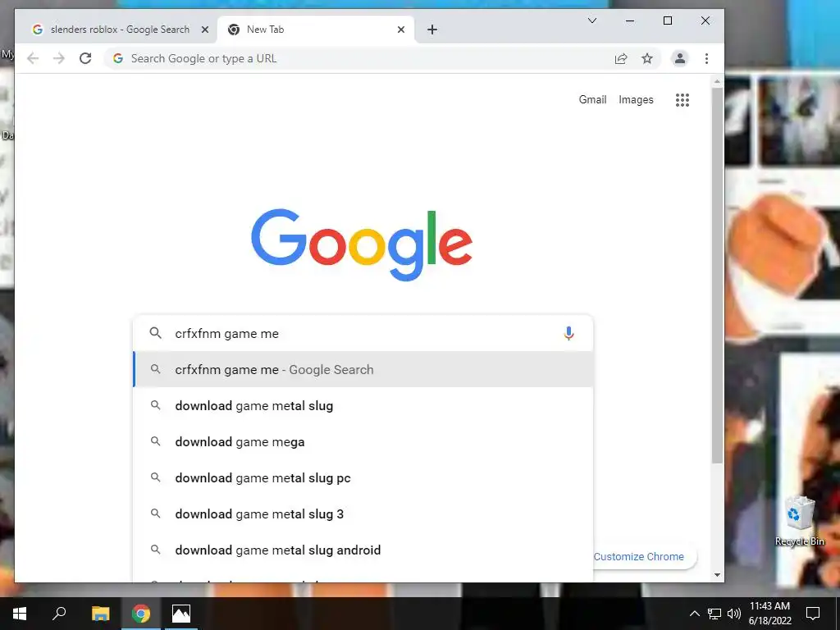Click the share page icon in address bar

(621, 58)
